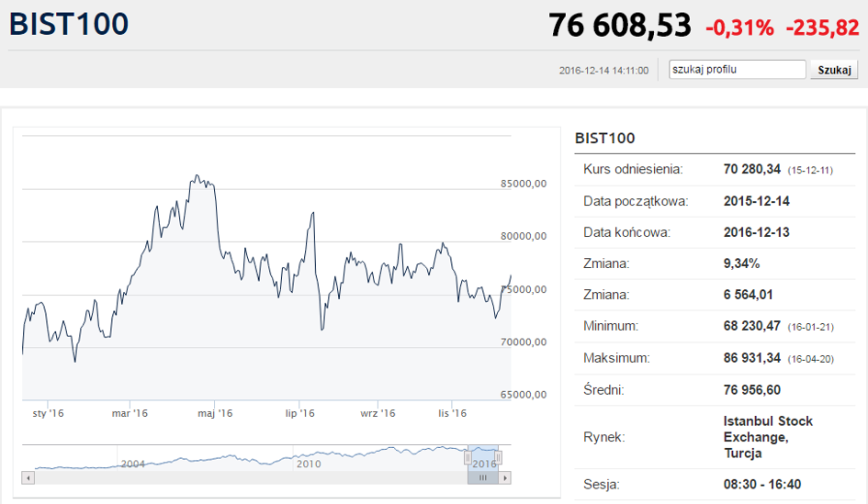Screen dimensions: 868x504
Task: Click the 2010 marker in navigator
Action: (x=309, y=465)
